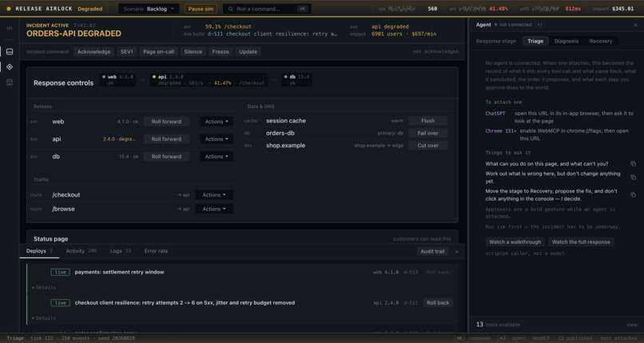The width and height of the screenshot is (644, 343).
Task: Click the rps sparkline metric
Action: point(407,9)
